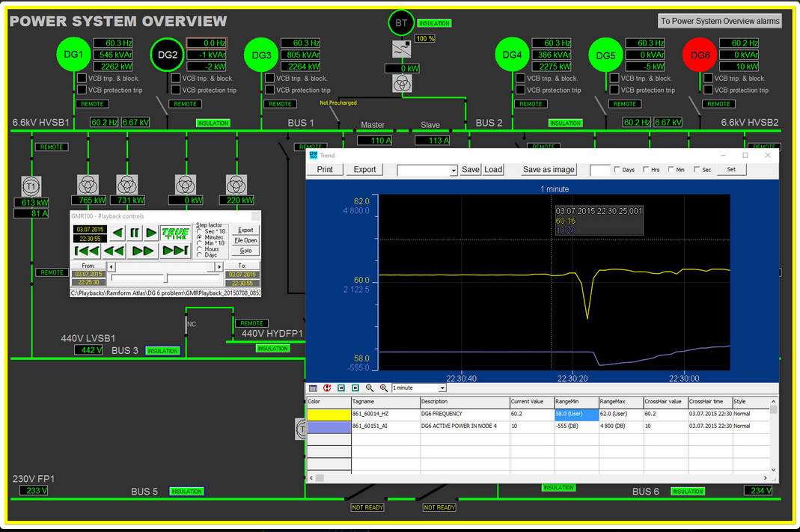Click the Color column header in trend table

(329, 402)
